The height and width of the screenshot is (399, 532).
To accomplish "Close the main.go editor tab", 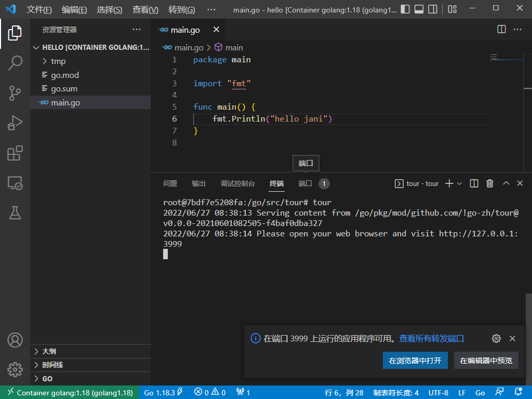I will 216,30.
